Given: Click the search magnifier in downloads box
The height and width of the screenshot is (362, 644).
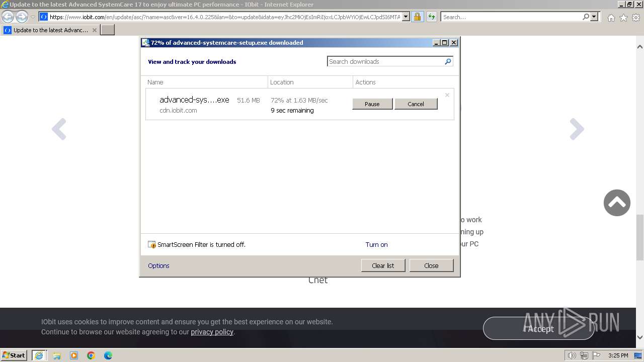Looking at the screenshot, I should click(448, 61).
